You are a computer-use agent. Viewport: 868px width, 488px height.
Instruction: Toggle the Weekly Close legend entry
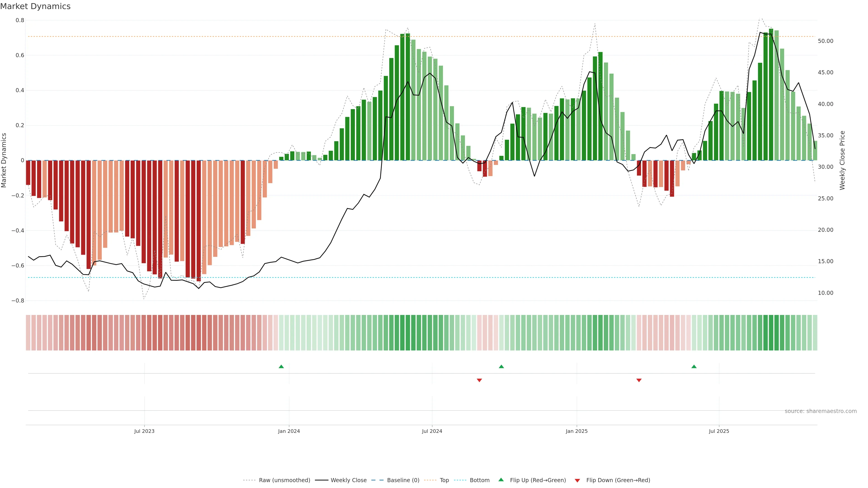click(348, 480)
